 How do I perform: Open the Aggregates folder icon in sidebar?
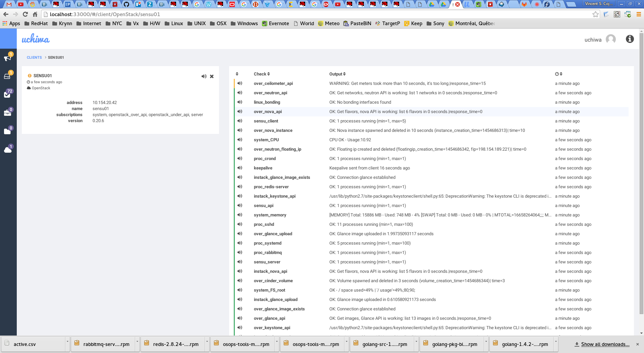[7, 132]
